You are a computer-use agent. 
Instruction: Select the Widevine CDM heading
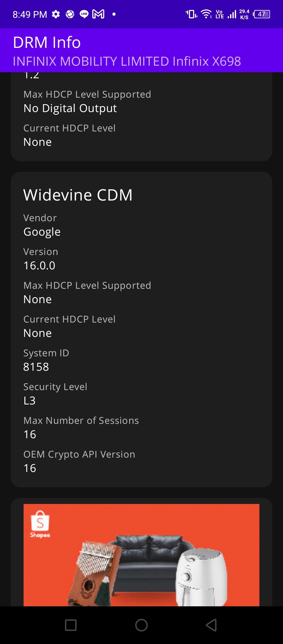coord(78,195)
